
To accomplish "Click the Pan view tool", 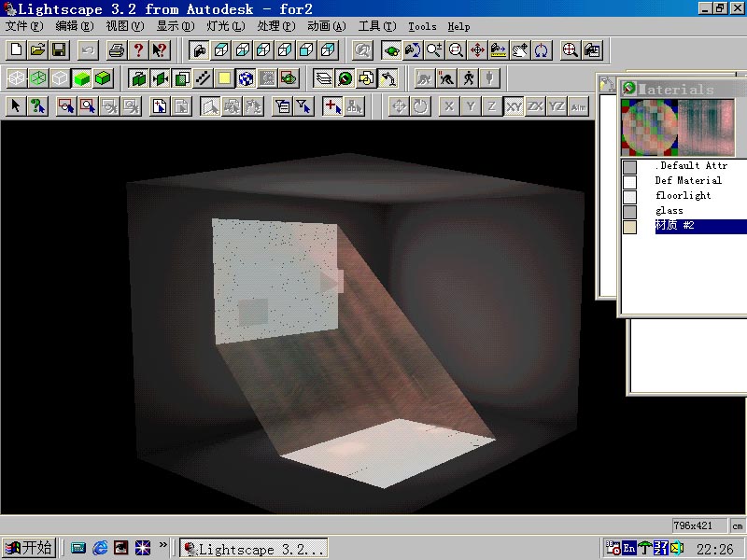I will point(477,49).
